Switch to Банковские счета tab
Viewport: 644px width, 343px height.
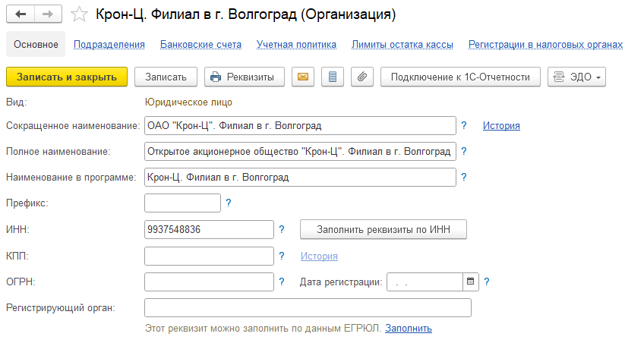[200, 44]
